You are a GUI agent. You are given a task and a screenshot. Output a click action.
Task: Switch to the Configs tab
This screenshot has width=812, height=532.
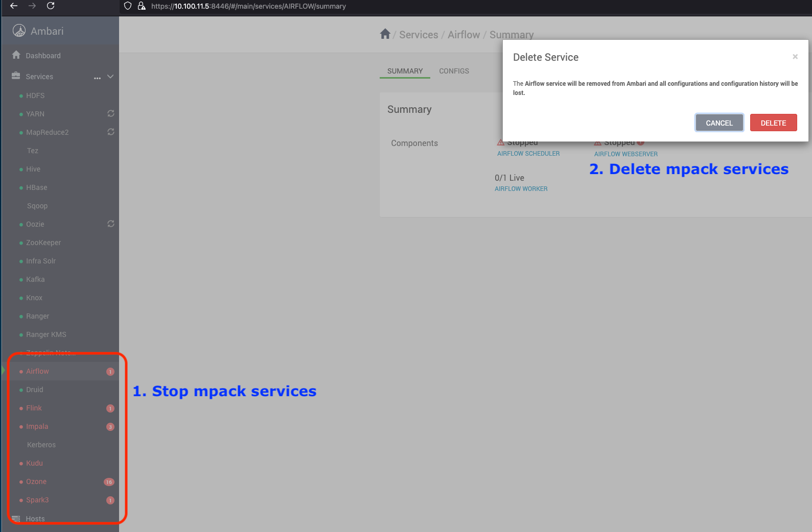(454, 71)
